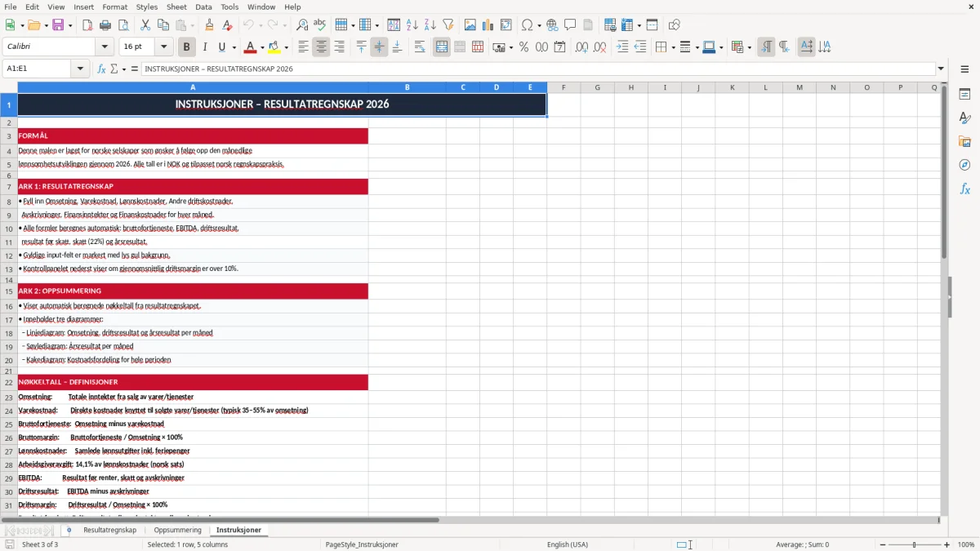Click the Instruksjoner sheet tab
This screenshot has width=980, height=551.
click(x=238, y=530)
